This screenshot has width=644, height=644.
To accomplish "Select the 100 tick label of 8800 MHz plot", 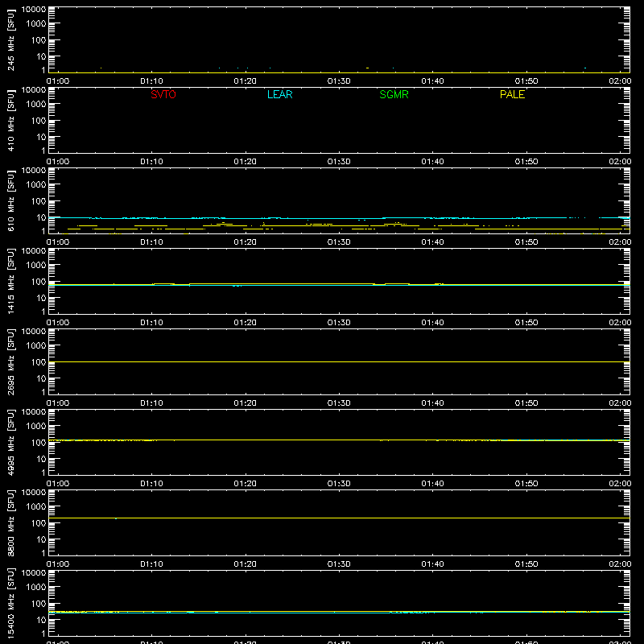I will coord(39,522).
